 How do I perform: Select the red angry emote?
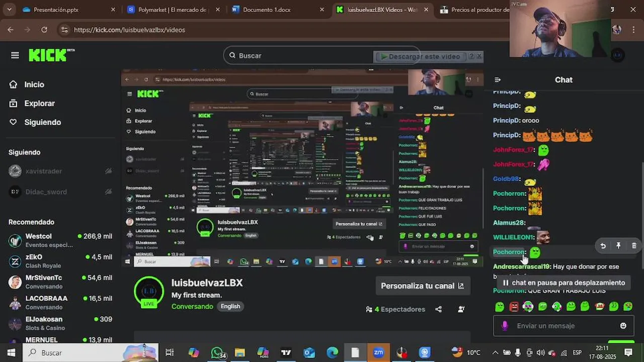(x=514, y=306)
